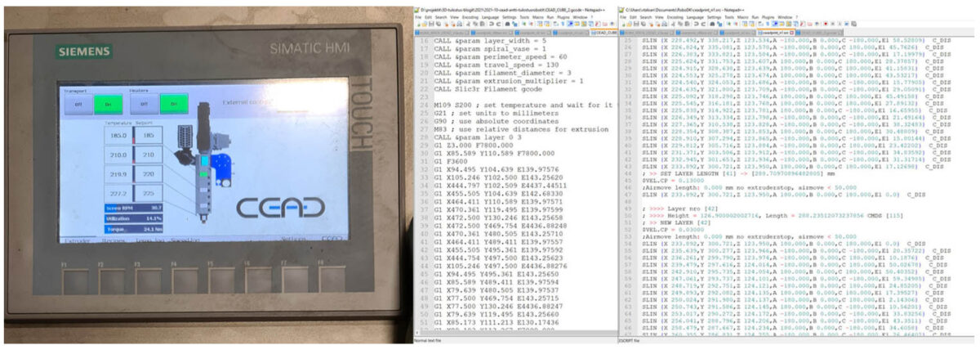The image size is (980, 350).
Task: Select the CEAD_CUBE document tab
Action: pyautogui.click(x=604, y=33)
